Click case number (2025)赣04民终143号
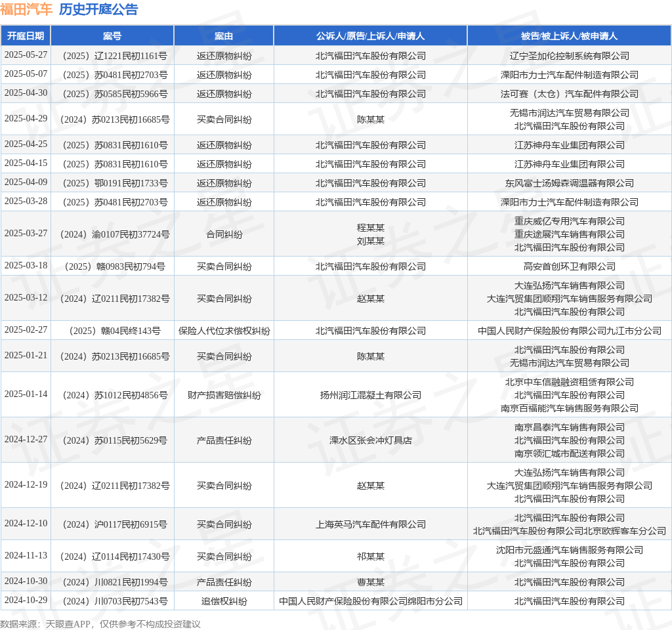Screen dimensions: 672x630 click(112, 331)
